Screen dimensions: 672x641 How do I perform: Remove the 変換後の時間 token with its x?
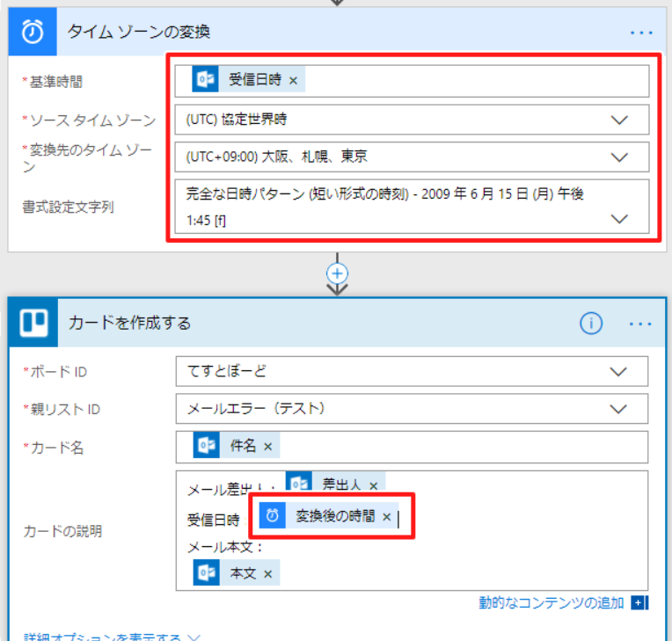click(386, 517)
